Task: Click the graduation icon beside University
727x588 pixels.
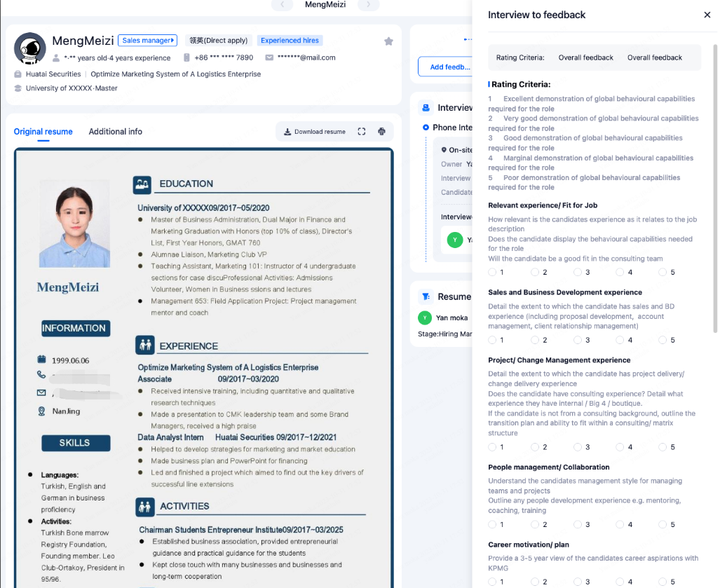Action: click(x=18, y=88)
